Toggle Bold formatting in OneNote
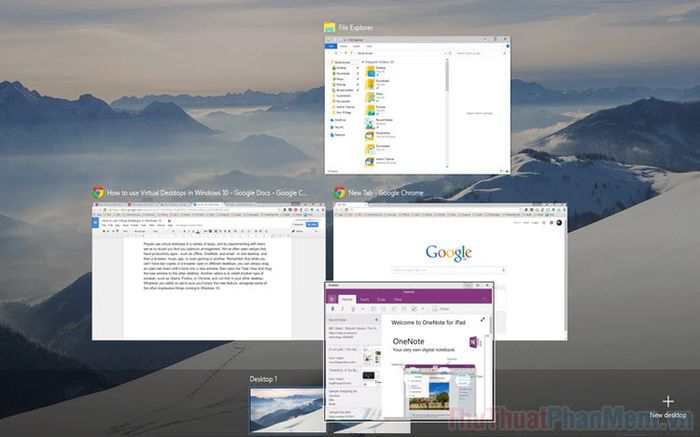The height and width of the screenshot is (437, 700). (x=333, y=309)
